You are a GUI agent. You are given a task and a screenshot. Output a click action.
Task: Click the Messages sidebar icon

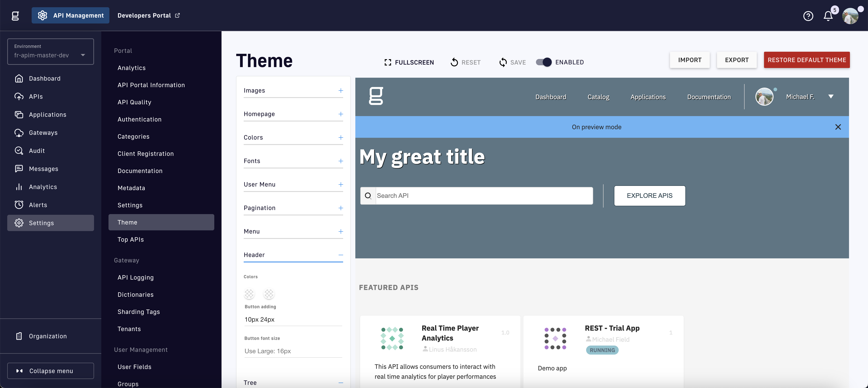pos(19,169)
